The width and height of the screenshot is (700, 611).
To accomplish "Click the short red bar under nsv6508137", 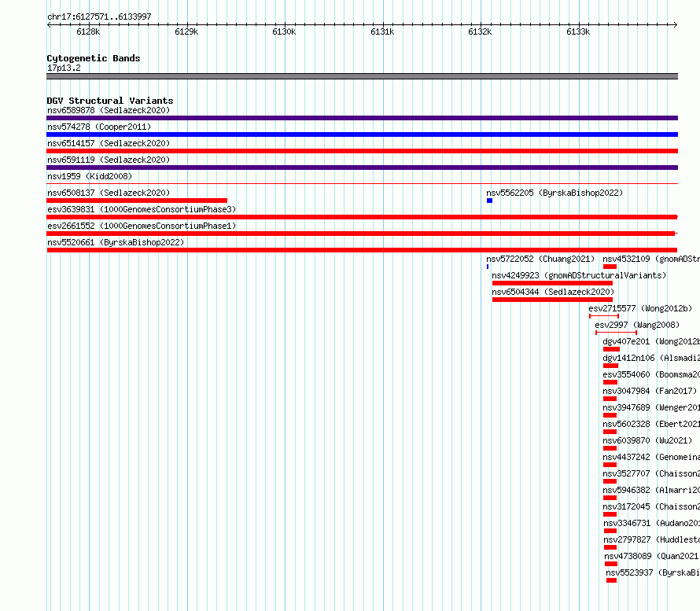I will coord(137,201).
